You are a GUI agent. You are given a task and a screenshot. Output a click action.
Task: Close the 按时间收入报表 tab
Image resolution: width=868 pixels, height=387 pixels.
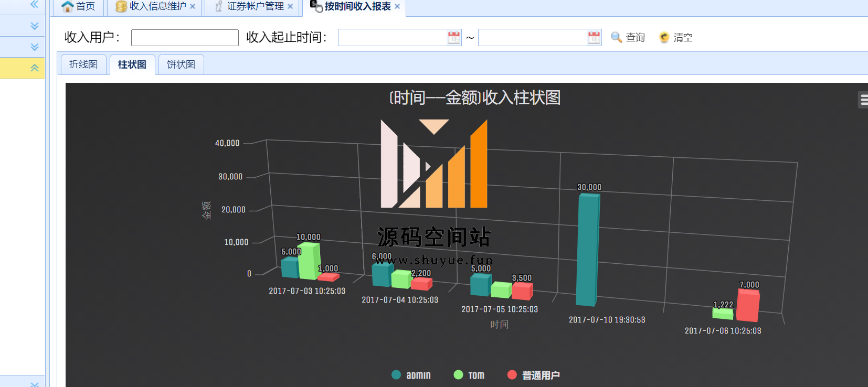pos(397,7)
